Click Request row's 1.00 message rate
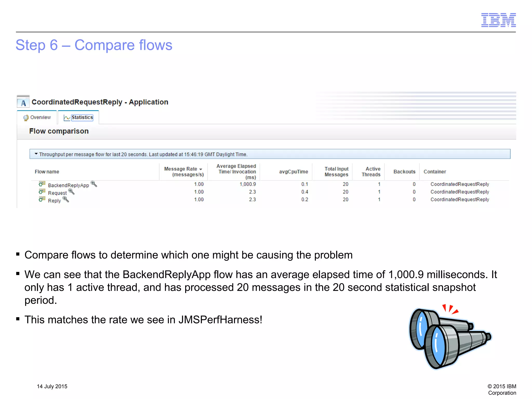This screenshot has width=532, height=399. [199, 192]
